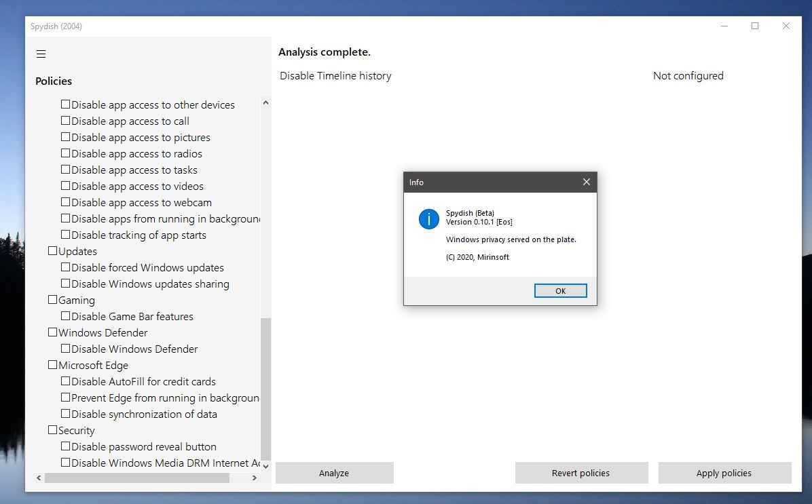Maximize the Spydish window
812x504 pixels.
tap(755, 26)
